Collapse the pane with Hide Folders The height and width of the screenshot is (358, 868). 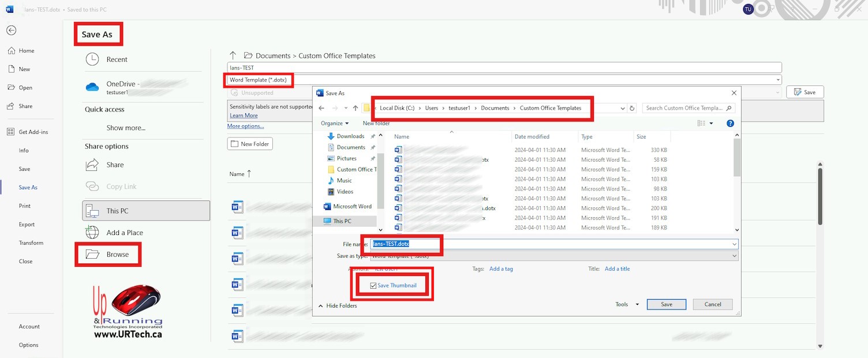tap(338, 306)
